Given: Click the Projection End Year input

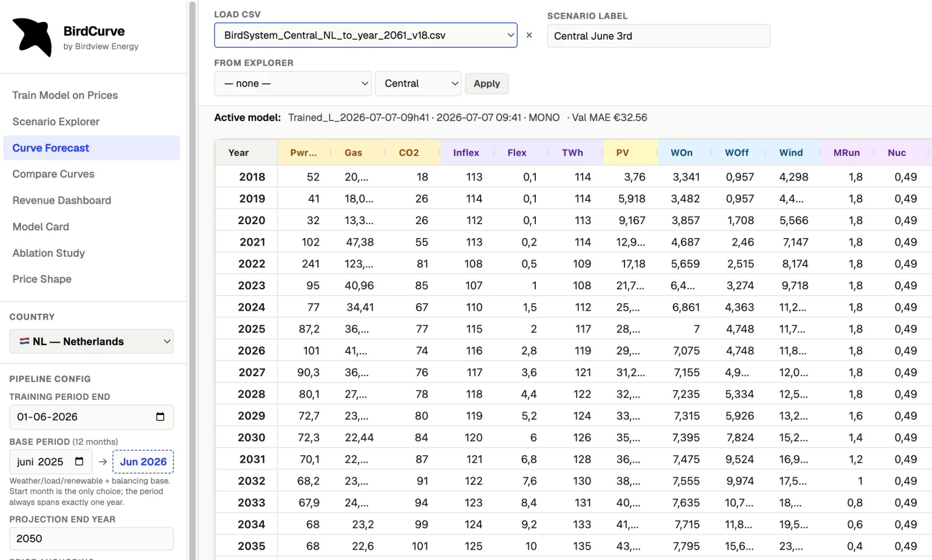Looking at the screenshot, I should click(91, 538).
